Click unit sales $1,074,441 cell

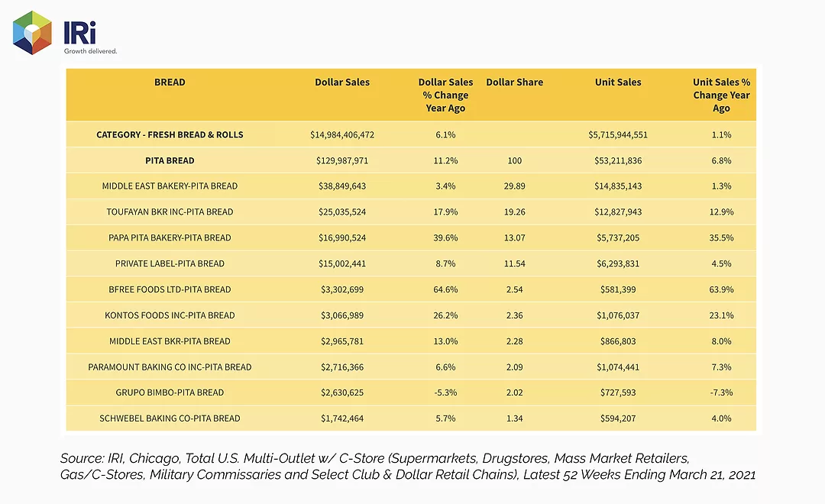tap(618, 367)
